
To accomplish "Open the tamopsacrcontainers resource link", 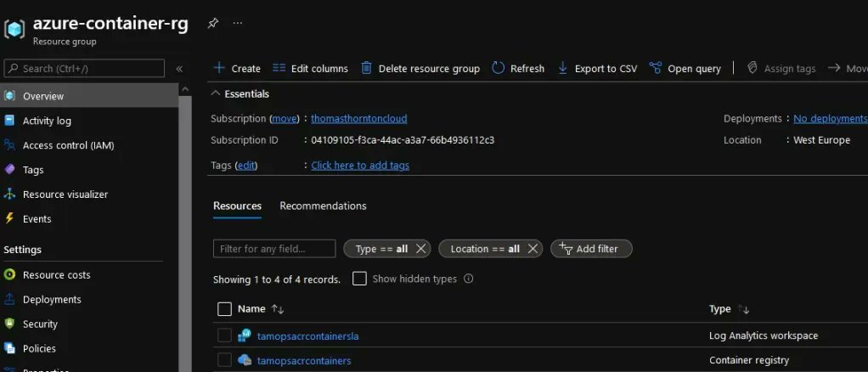I will (304, 361).
